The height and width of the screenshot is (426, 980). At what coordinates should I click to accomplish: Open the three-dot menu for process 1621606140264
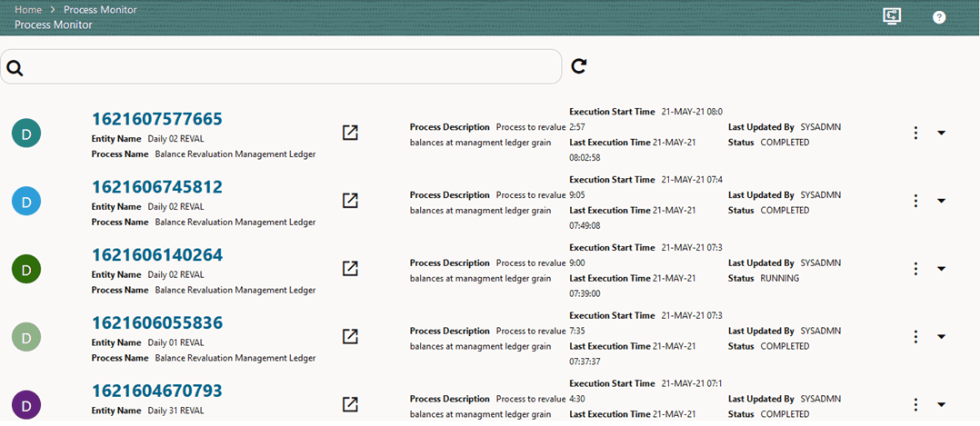(915, 269)
